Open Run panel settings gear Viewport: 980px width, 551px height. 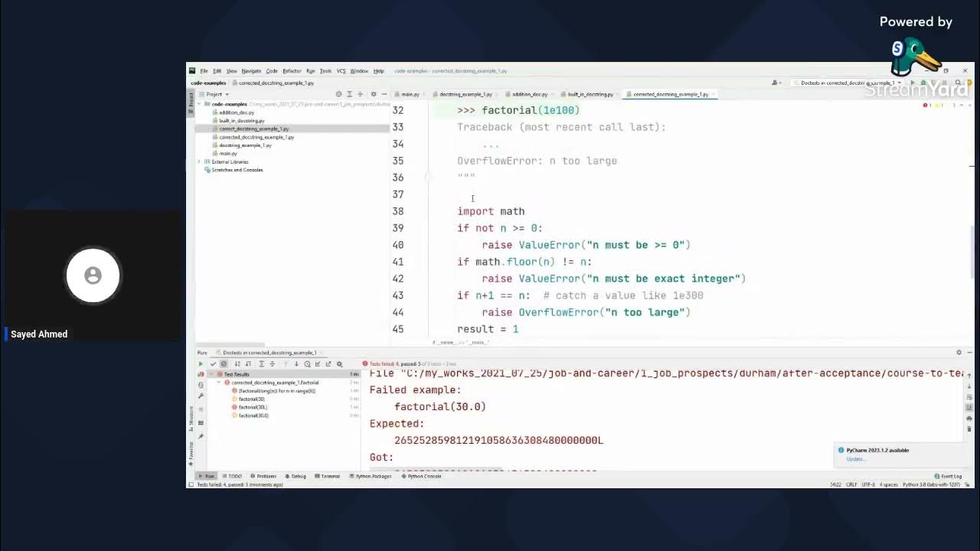959,352
